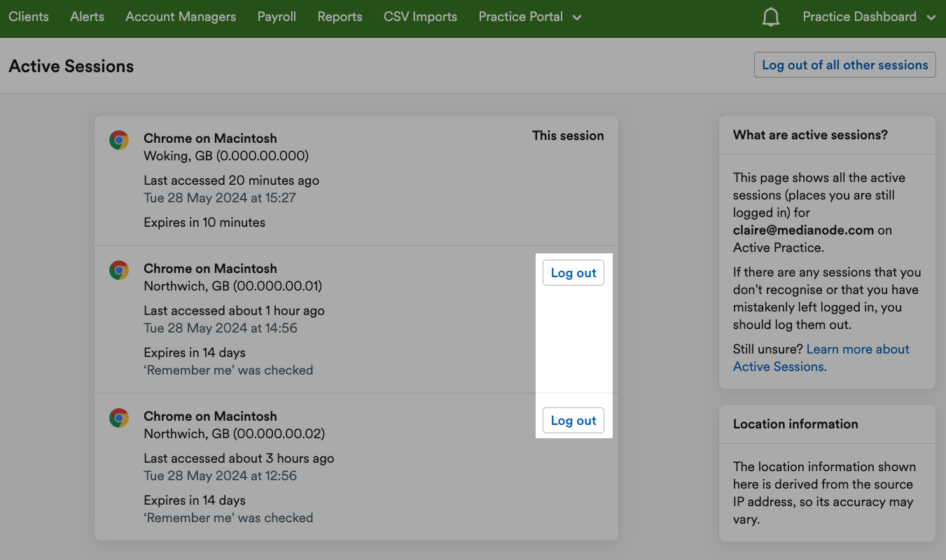Select the Account Managers menu item
Screen dimensions: 946x560
pyautogui.click(x=181, y=17)
